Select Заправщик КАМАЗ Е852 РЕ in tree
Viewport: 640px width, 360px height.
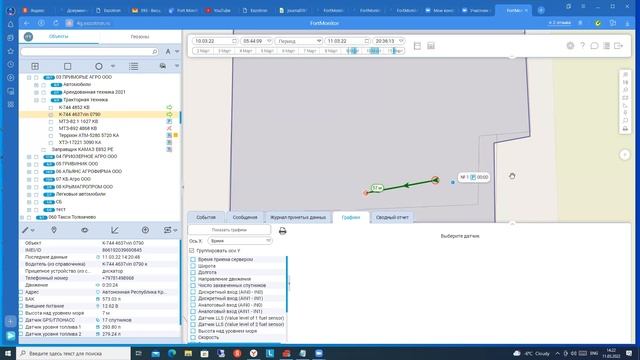pos(82,150)
